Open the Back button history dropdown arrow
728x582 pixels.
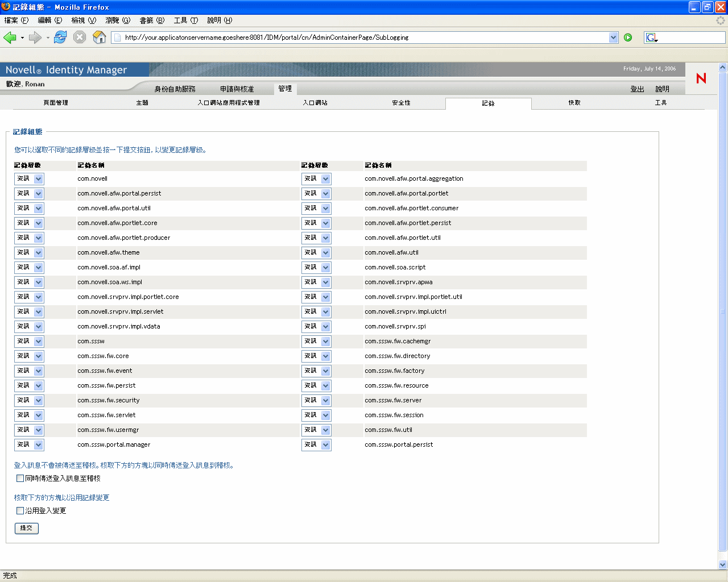point(22,38)
